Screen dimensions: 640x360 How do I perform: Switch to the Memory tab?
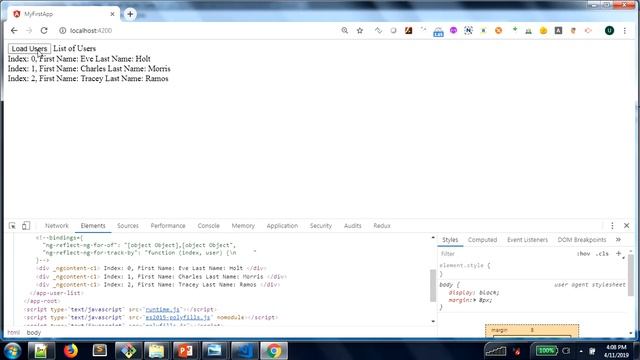pos(243,226)
